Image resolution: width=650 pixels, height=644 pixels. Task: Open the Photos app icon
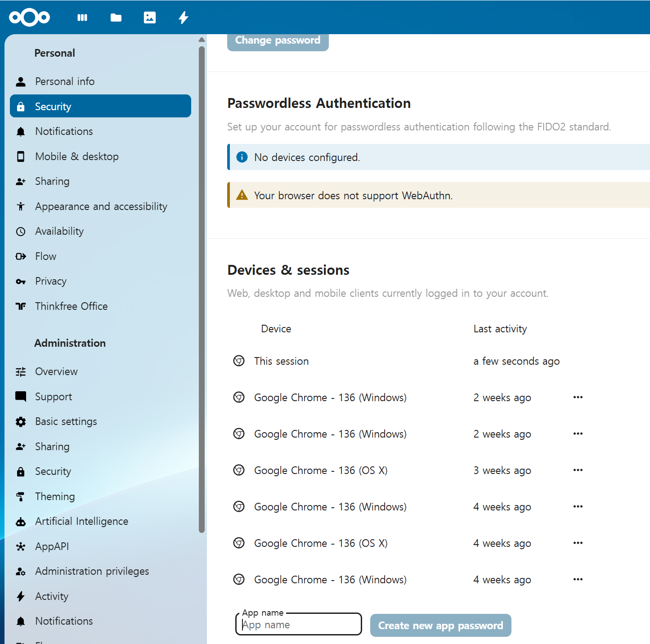click(150, 18)
